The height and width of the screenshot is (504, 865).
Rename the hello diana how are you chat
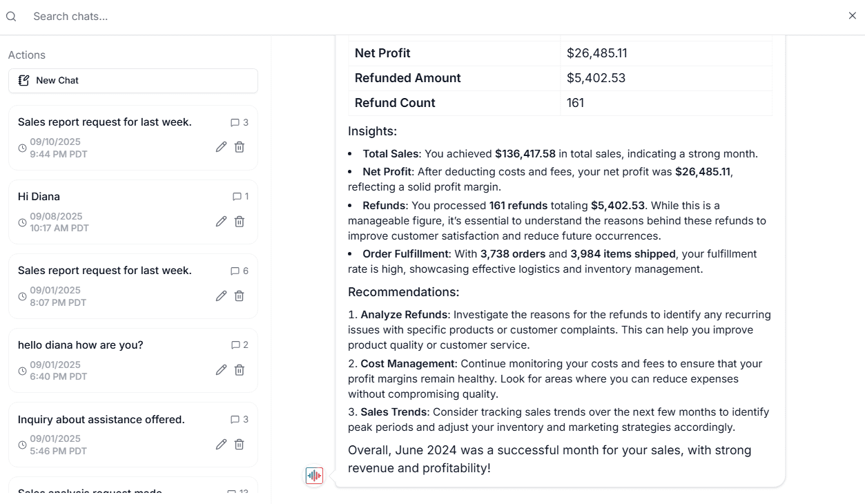click(221, 370)
